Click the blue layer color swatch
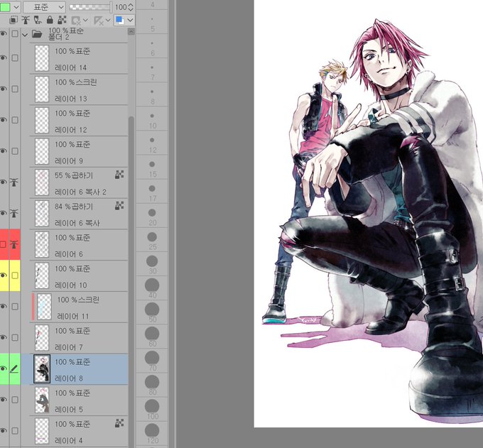The width and height of the screenshot is (483, 448). pos(119,21)
